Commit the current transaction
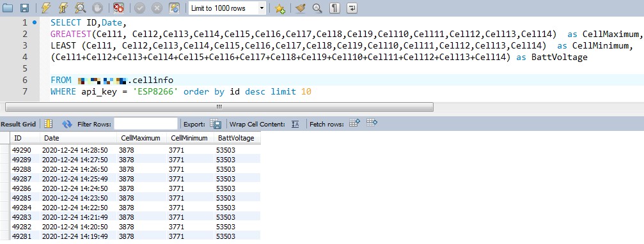 point(139,8)
